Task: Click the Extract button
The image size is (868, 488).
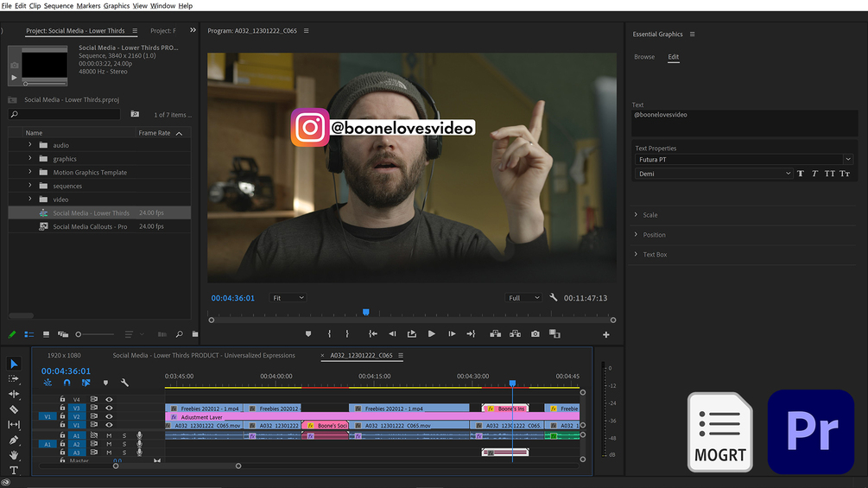Action: 515,333
